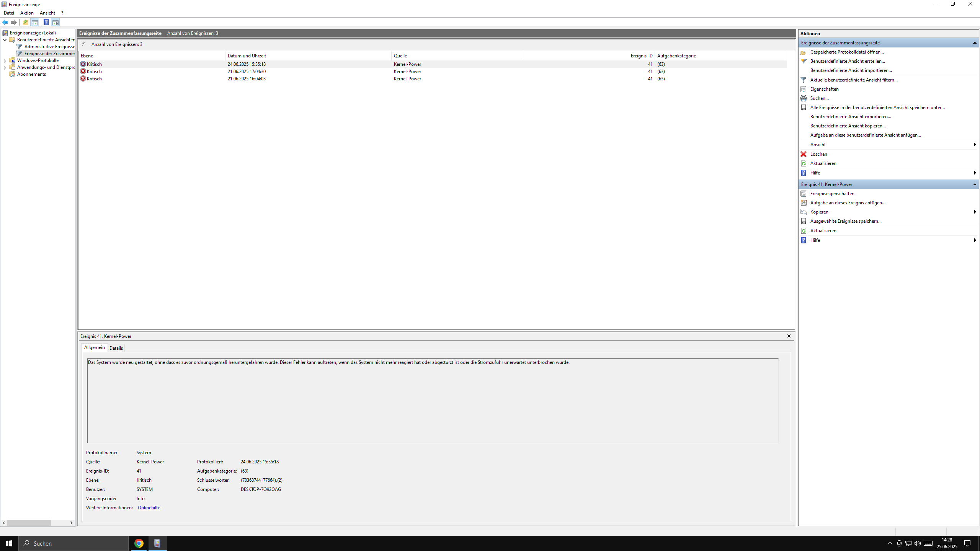Expand the Windows-Protokolle tree node
This screenshot has height=551, width=980.
[x=5, y=60]
